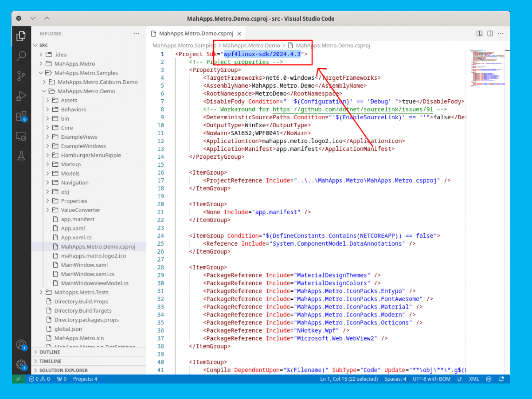Click the Explorer panel more actions ellipsis

point(136,34)
